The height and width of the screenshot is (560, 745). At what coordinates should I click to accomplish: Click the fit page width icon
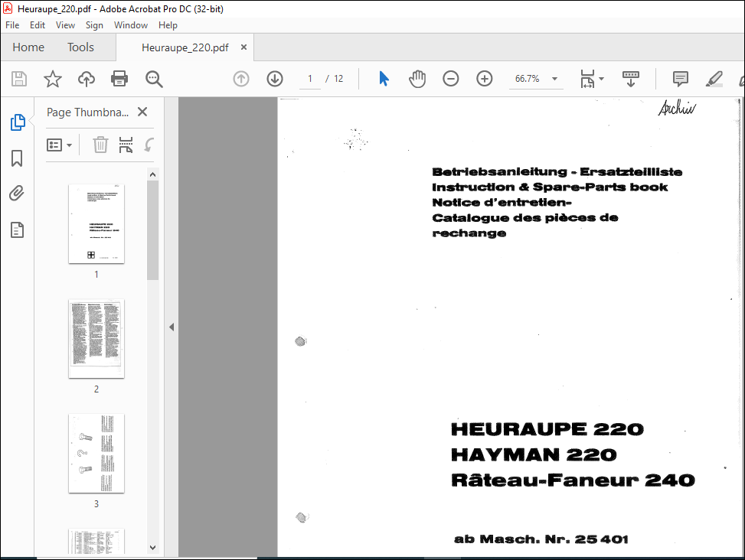click(588, 79)
